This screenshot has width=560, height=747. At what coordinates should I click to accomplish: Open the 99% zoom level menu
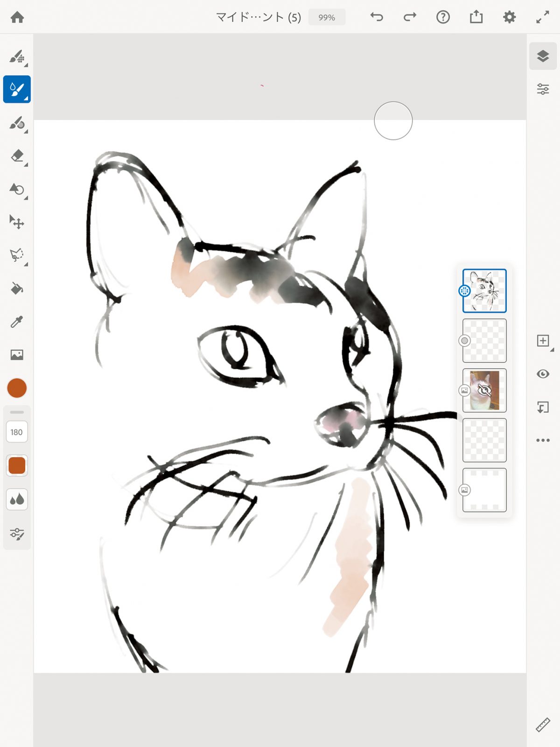pos(327,17)
